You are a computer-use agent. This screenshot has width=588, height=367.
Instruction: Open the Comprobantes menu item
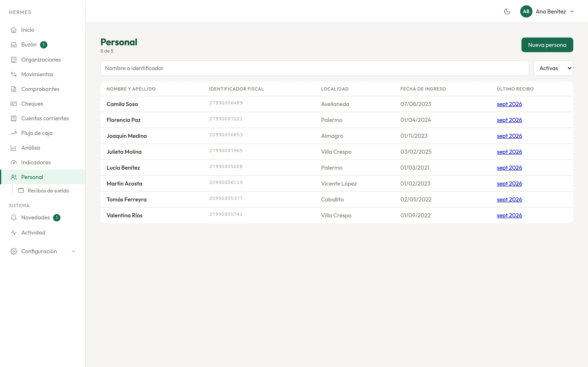(x=40, y=89)
